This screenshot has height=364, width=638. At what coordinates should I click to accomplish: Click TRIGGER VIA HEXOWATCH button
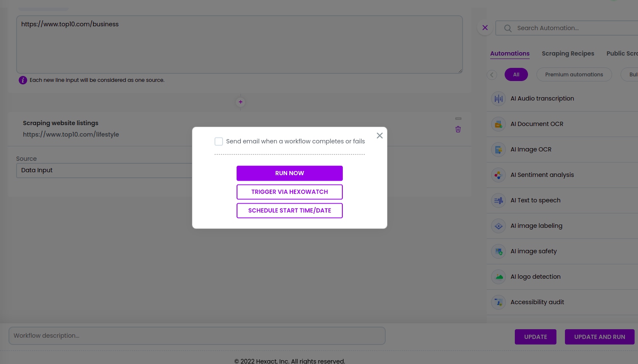point(289,192)
